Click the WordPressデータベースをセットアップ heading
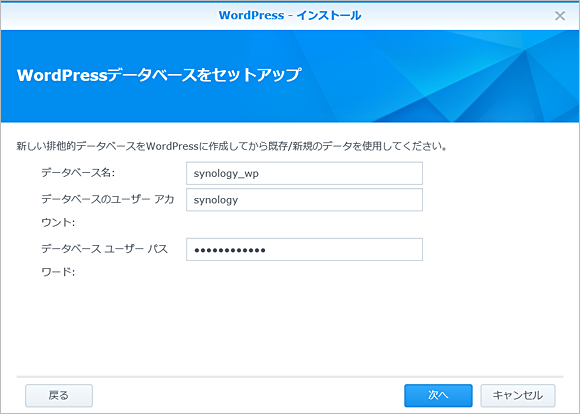The width and height of the screenshot is (580, 414). click(159, 75)
